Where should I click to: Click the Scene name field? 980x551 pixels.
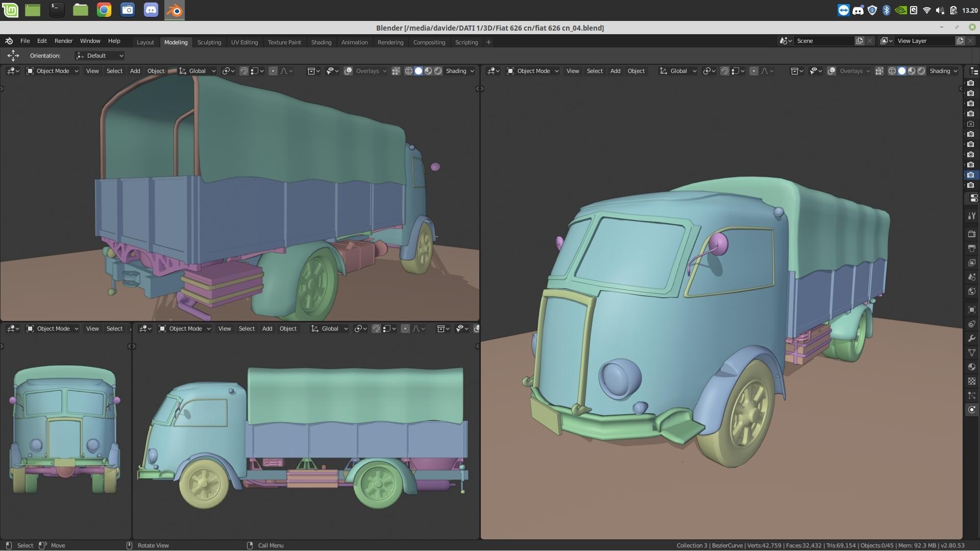[824, 41]
